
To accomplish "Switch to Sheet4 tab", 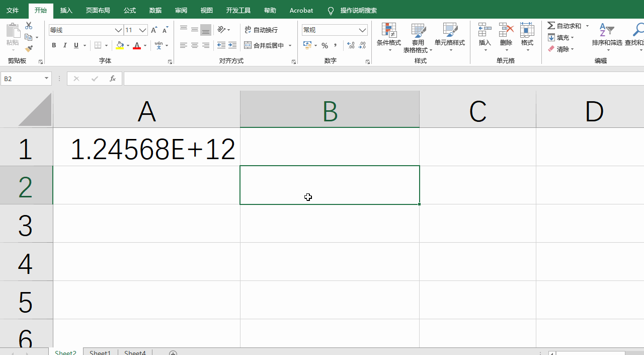I will tap(135, 352).
